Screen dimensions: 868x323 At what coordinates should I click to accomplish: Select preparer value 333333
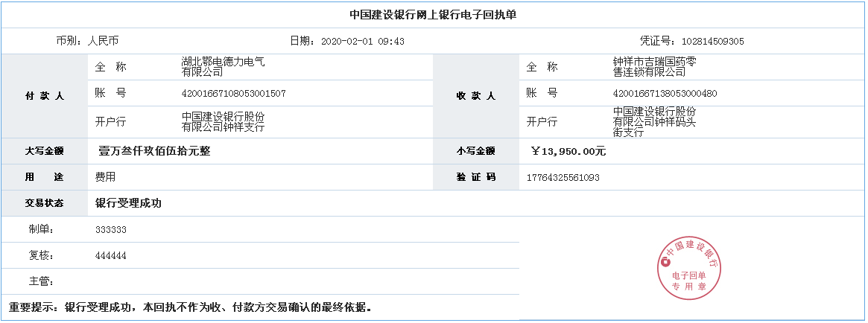click(x=111, y=230)
